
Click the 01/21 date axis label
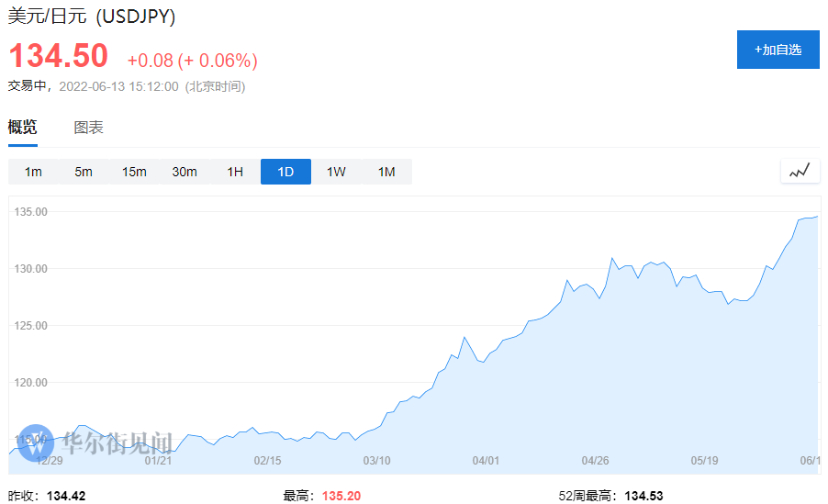pyautogui.click(x=159, y=461)
